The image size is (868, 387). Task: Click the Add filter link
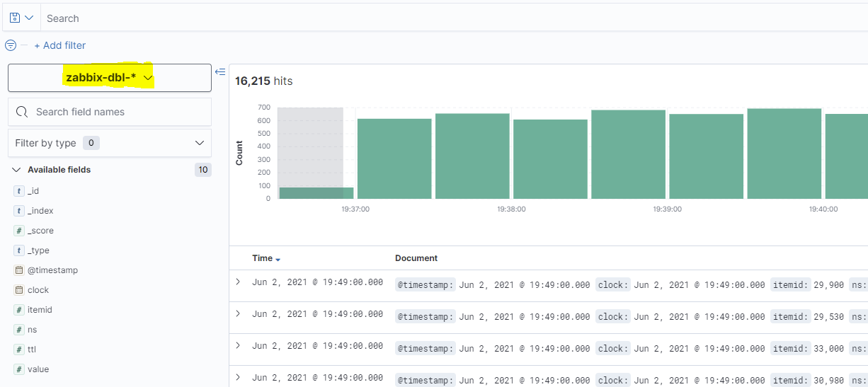[60, 45]
